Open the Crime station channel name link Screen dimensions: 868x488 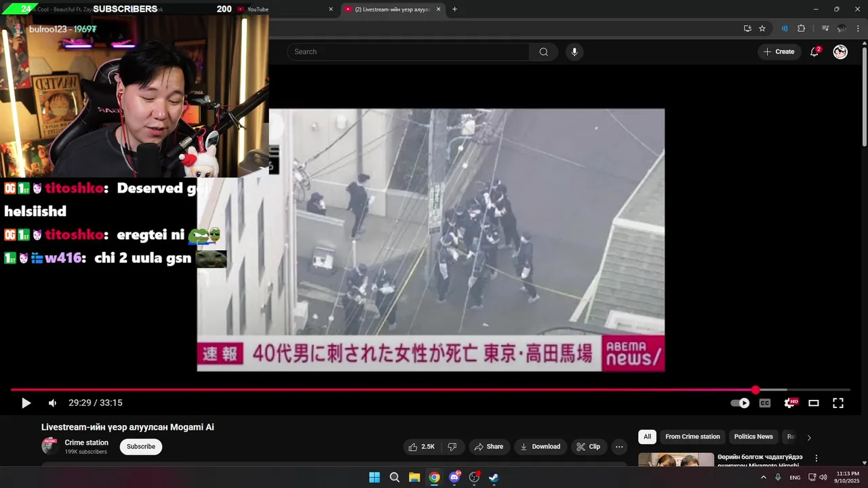coord(87,443)
